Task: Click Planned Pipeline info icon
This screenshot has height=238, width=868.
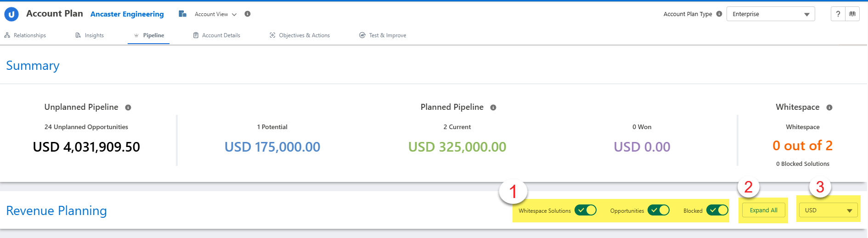Action: (x=493, y=108)
